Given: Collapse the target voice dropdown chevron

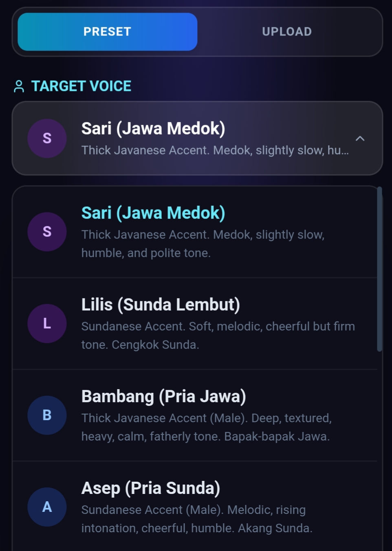Looking at the screenshot, I should 360,139.
